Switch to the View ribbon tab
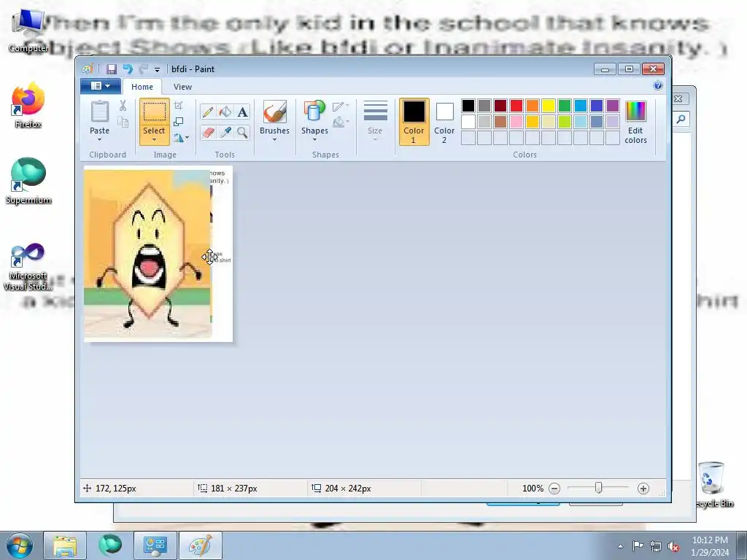Viewport: 747px width, 560px height. pyautogui.click(x=182, y=87)
